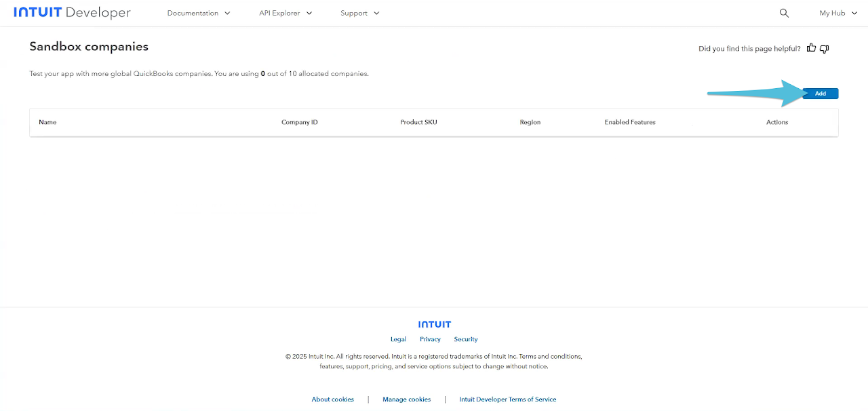The height and width of the screenshot is (411, 868).
Task: Click the Intuit footer logo
Action: [x=434, y=324]
